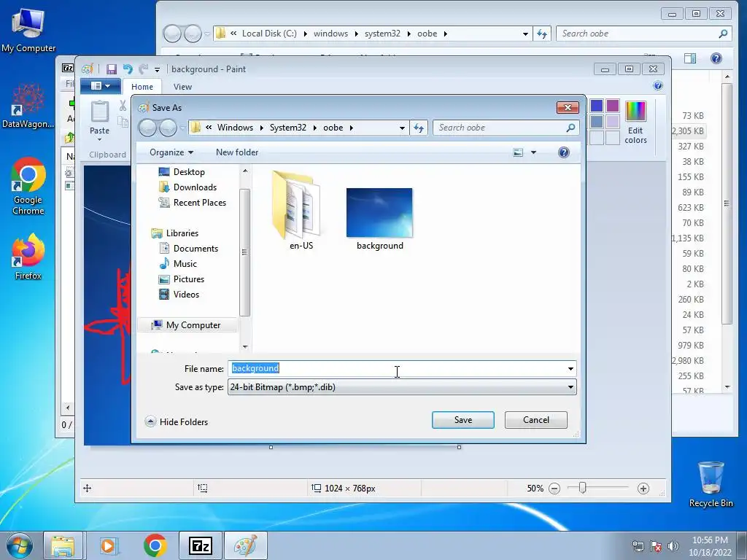Image resolution: width=747 pixels, height=560 pixels.
Task: Select the purple color swatch
Action: (613, 106)
